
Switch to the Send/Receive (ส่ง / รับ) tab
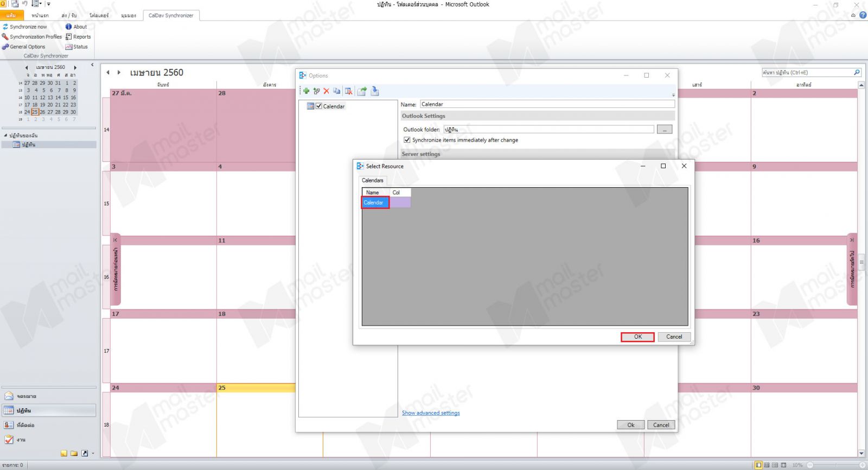69,15
